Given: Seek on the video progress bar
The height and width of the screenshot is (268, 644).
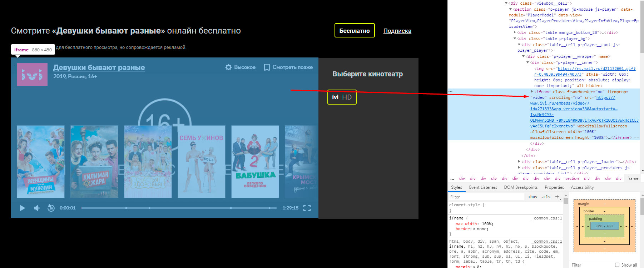Looking at the screenshot, I should [x=179, y=208].
